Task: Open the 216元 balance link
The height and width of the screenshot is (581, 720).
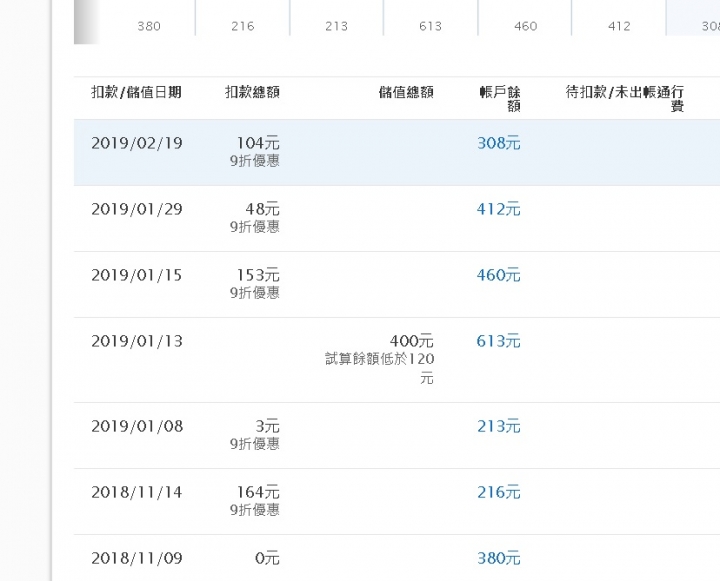Action: tap(499, 492)
